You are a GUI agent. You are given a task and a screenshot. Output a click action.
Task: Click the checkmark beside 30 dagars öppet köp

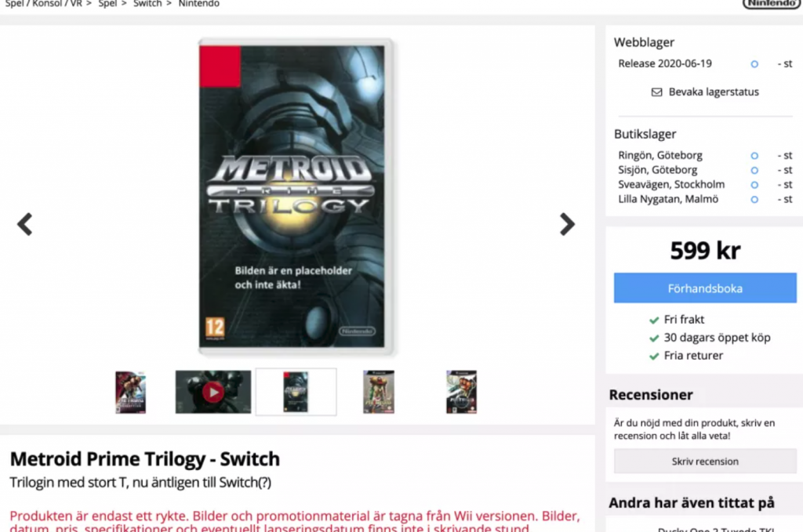[x=654, y=338]
